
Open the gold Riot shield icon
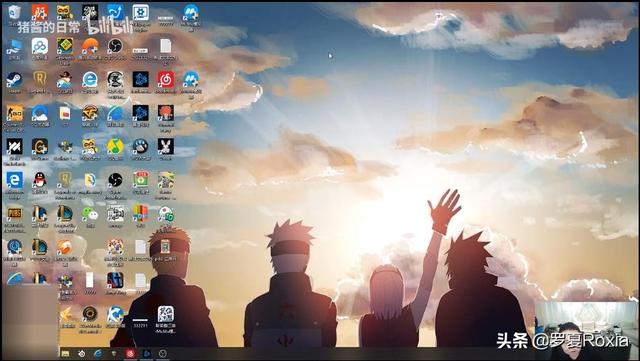pos(40,79)
